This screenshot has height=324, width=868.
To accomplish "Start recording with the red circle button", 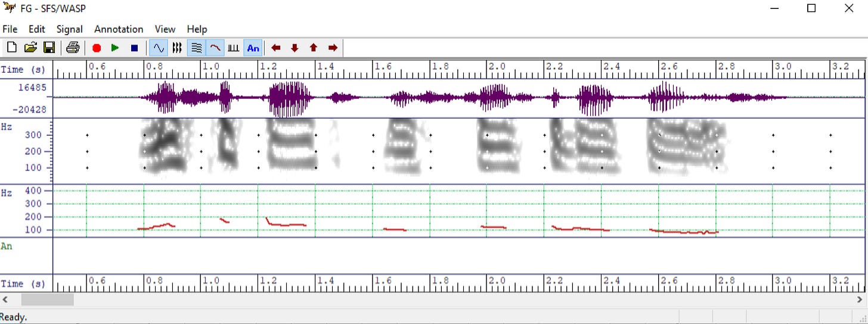I will tap(97, 48).
